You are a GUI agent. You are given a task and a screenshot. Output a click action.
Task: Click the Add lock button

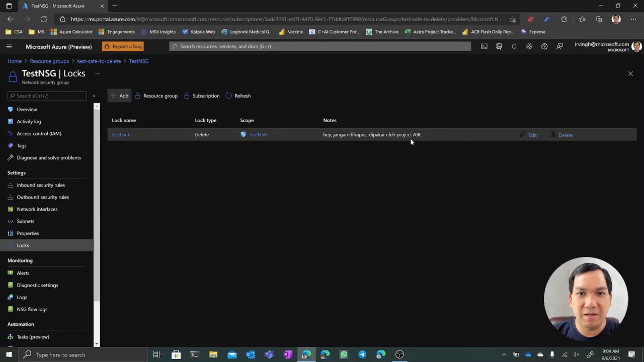(120, 96)
